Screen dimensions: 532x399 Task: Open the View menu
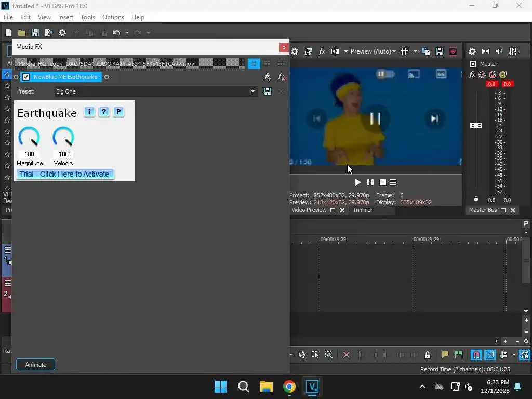pyautogui.click(x=44, y=17)
